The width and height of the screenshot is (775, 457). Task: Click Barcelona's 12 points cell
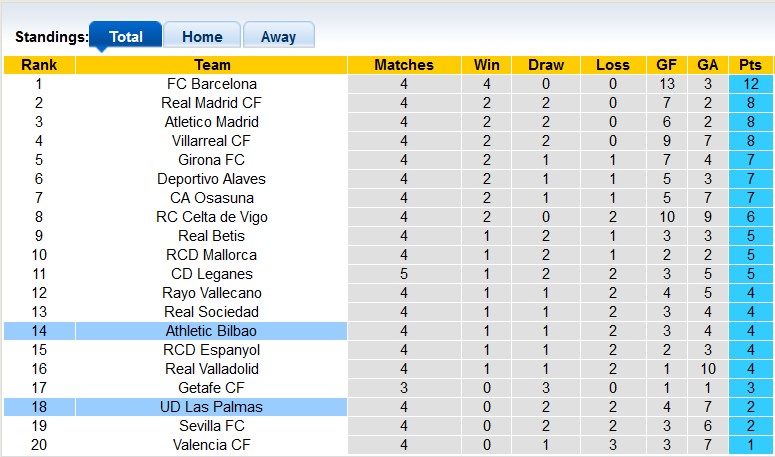coord(750,84)
